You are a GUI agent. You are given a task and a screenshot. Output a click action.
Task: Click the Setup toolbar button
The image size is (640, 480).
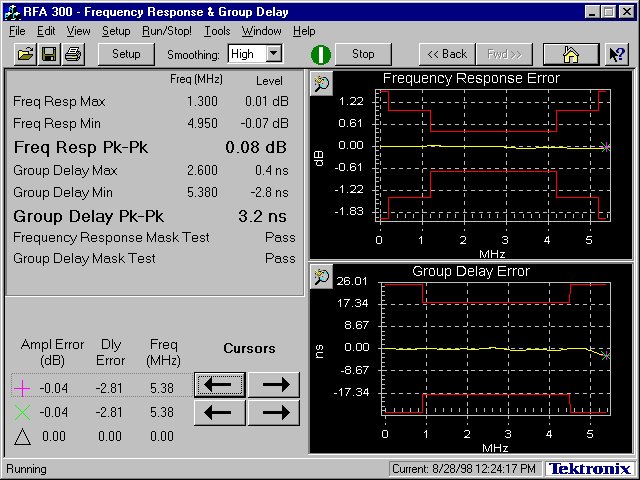(x=126, y=54)
